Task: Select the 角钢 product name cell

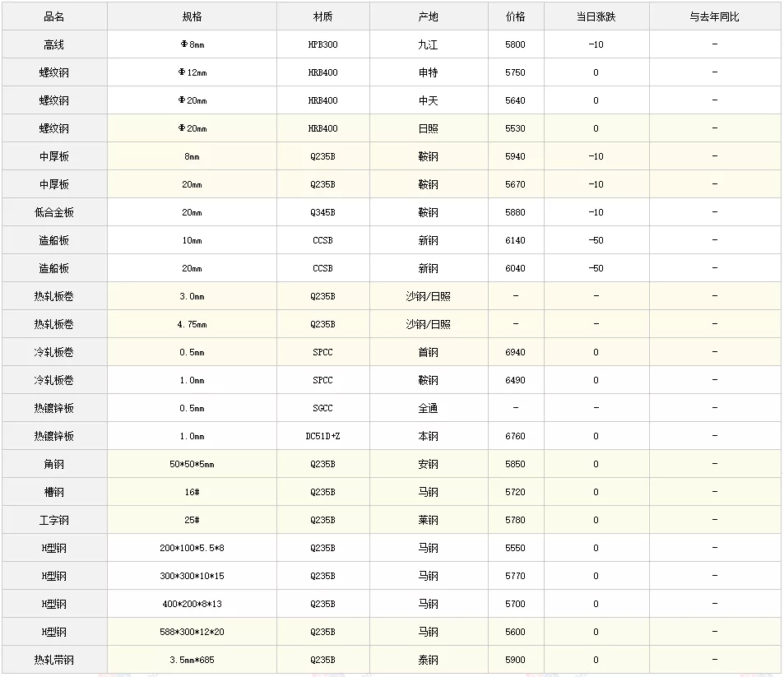Action: (54, 465)
